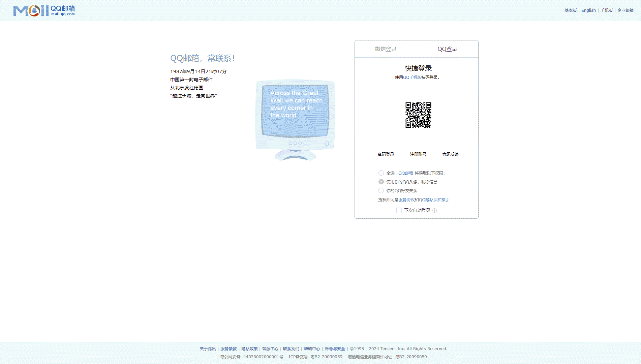Viewport: 641px width, 364px height.
Task: Click the 1987年9月14日21时07分 text
Action: pos(199,71)
